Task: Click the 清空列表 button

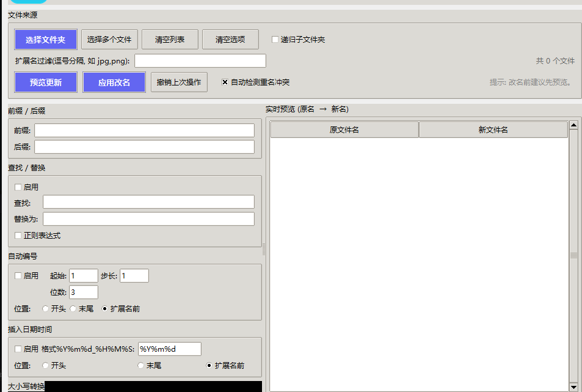Action: coord(170,39)
